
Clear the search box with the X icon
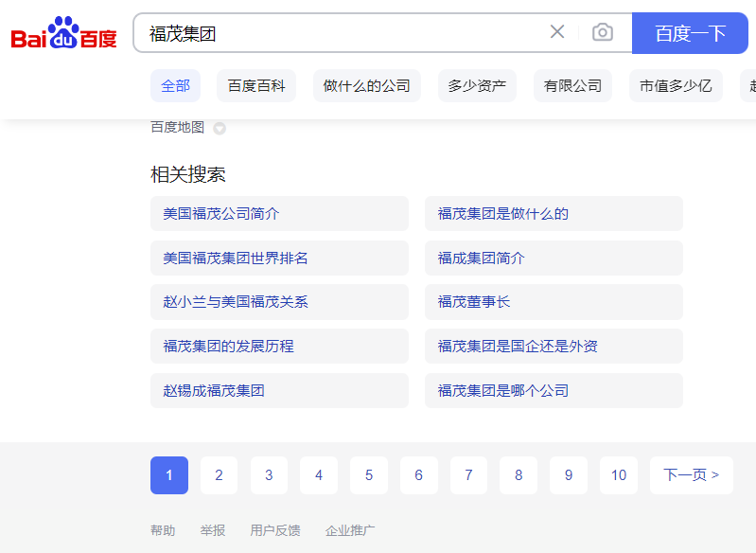557,32
